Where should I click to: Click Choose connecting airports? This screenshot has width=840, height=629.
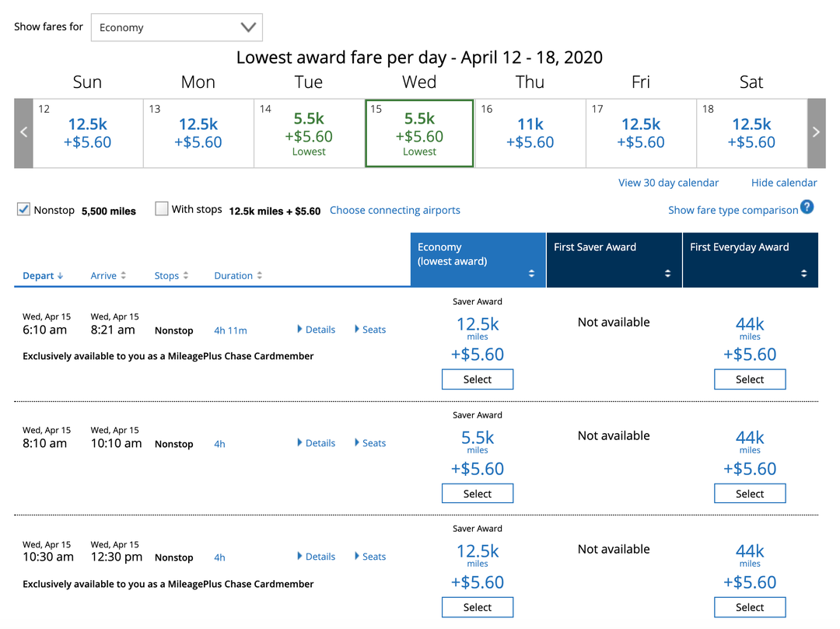(x=394, y=210)
